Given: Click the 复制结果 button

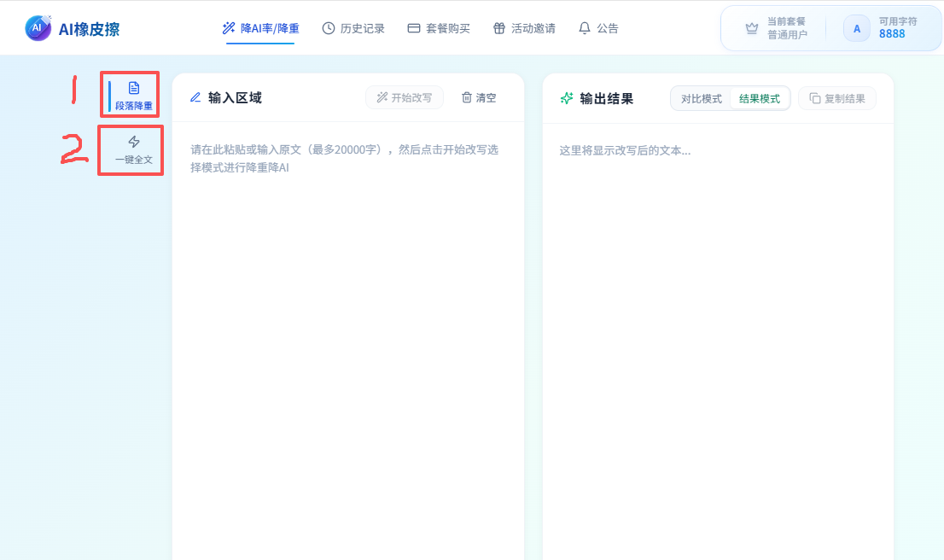Looking at the screenshot, I should (836, 99).
